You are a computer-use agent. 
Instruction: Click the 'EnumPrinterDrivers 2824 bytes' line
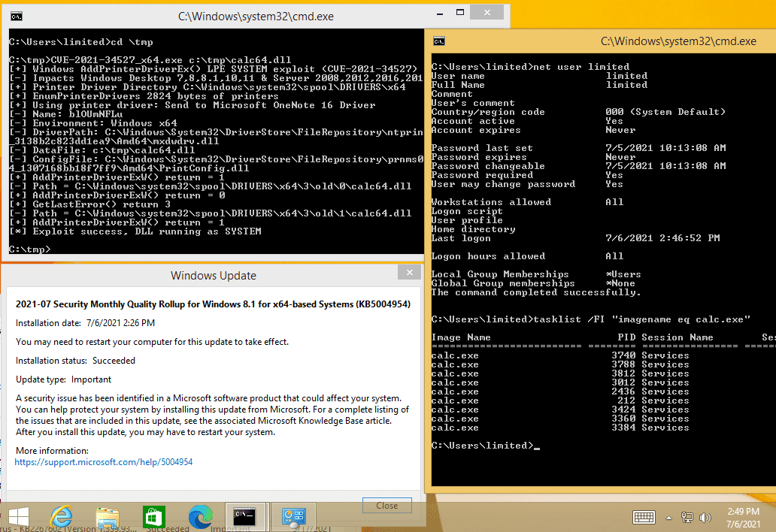point(144,96)
